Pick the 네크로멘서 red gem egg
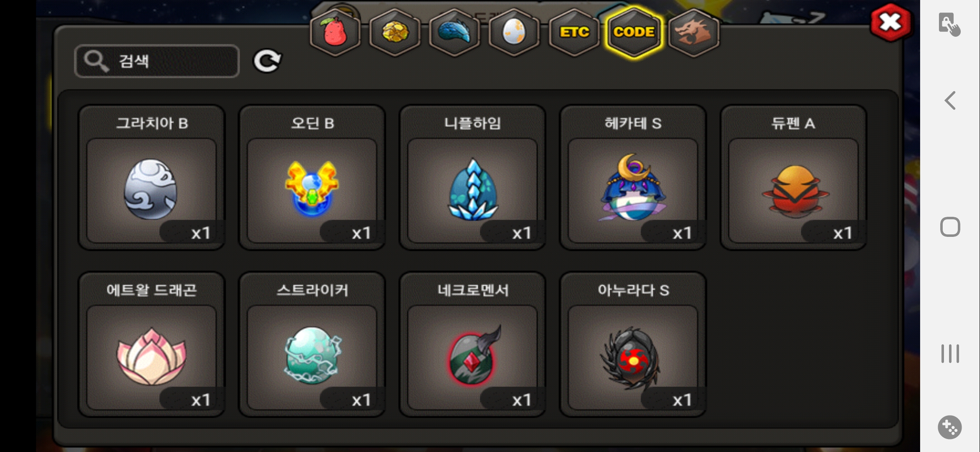980x452 pixels. 472,344
